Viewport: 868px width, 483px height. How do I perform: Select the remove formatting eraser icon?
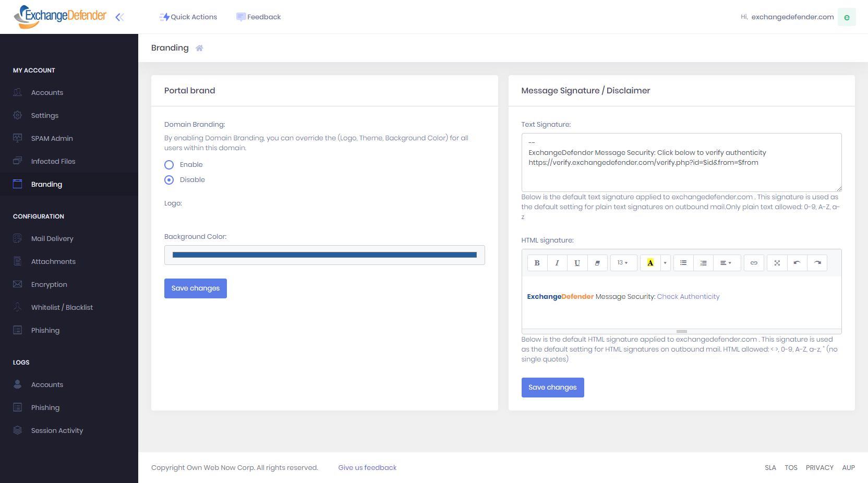(597, 263)
